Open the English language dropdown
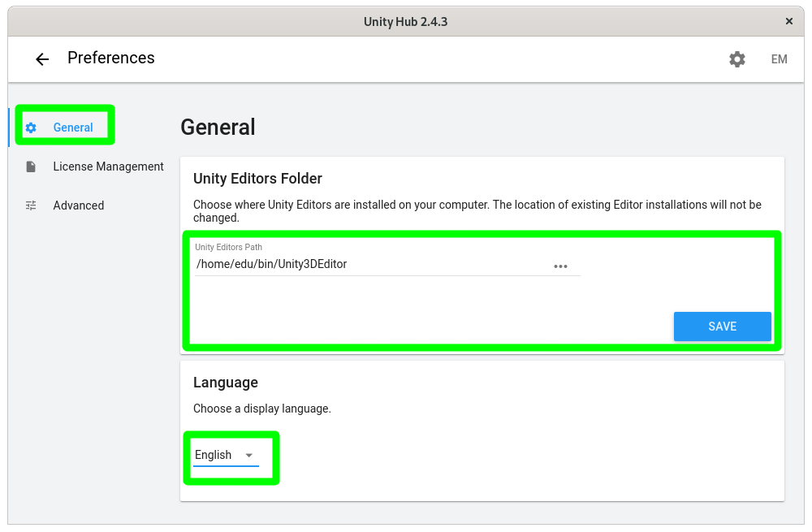Screen dimensions: 812x532 (x=226, y=455)
